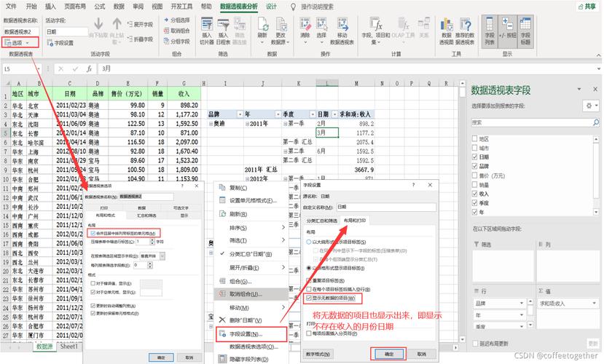This screenshot has width=604, height=364.
Task: Switch to 分类汇总和筛选 tab in field settings
Action: click(321, 221)
